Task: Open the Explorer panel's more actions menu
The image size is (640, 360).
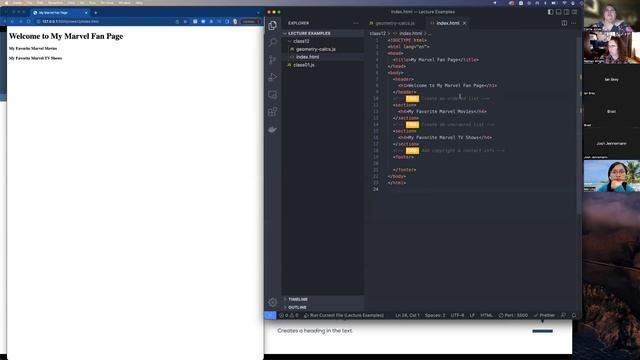Action: pyautogui.click(x=356, y=23)
